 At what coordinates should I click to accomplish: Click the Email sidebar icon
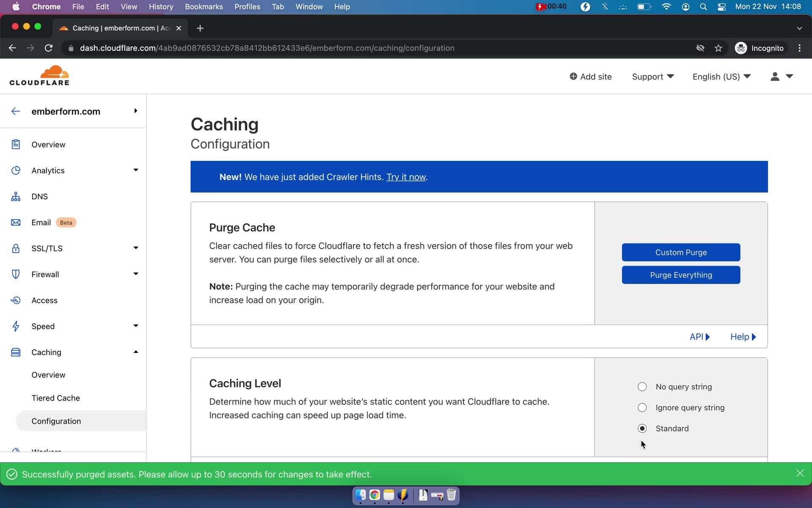coord(16,222)
